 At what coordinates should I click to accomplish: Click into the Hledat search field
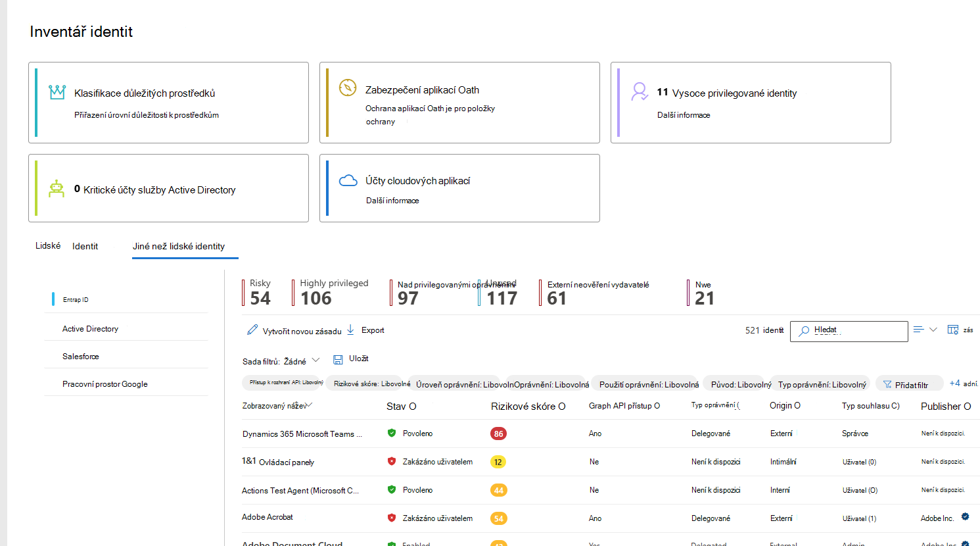click(849, 331)
